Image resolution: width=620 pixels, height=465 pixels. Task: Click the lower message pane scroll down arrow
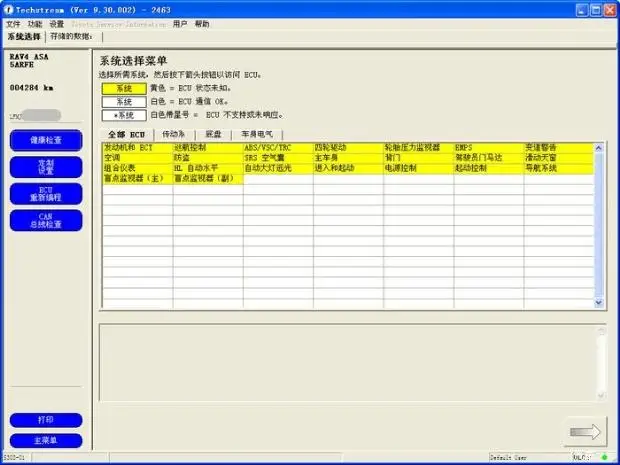(601, 395)
